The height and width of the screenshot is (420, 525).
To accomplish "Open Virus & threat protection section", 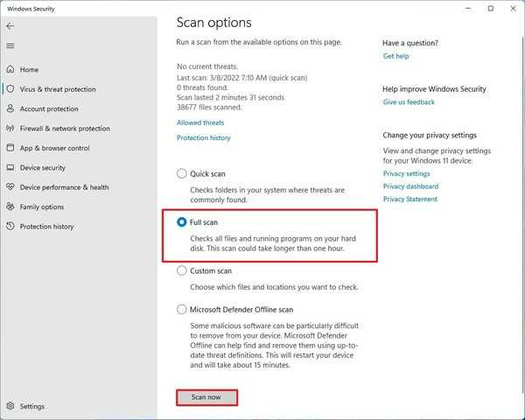I will point(58,89).
